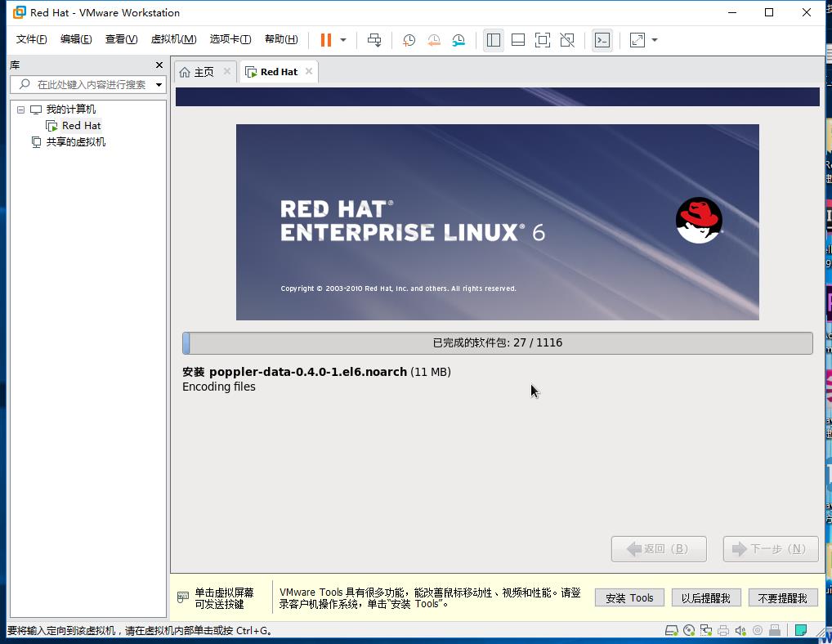The height and width of the screenshot is (644, 832).
Task: Click the VMware Workstation title bar icon
Action: pos(19,12)
